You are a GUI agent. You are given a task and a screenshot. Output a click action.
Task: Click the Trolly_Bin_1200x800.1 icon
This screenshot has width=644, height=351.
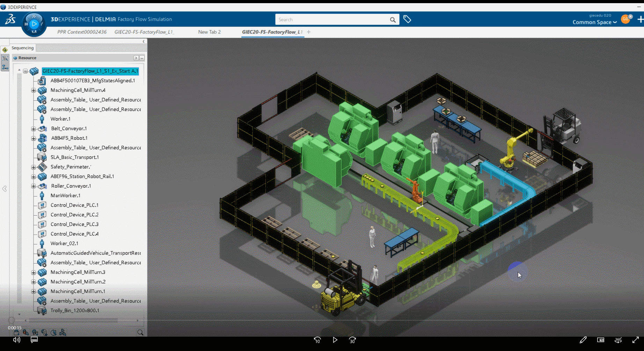point(42,310)
